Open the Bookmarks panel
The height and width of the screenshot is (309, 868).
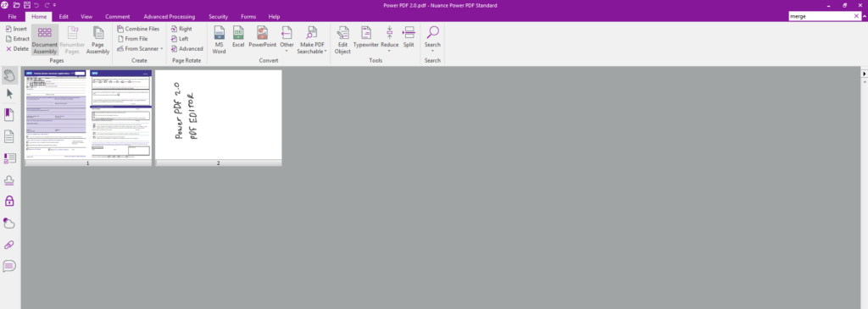coord(9,114)
